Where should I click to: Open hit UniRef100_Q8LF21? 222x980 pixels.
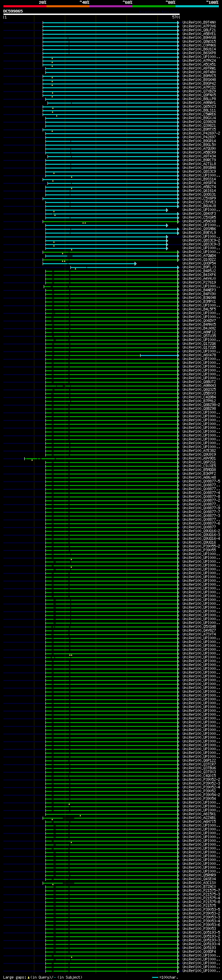coord(199,30)
